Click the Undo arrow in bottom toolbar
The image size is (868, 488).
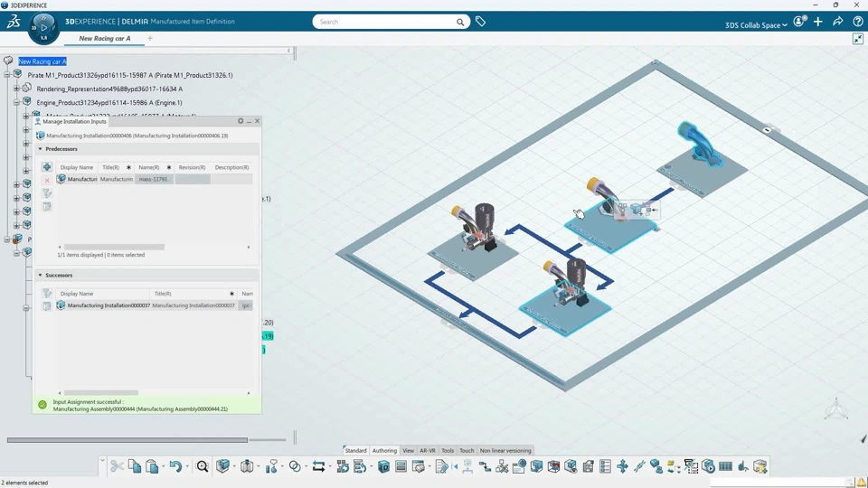coord(175,466)
